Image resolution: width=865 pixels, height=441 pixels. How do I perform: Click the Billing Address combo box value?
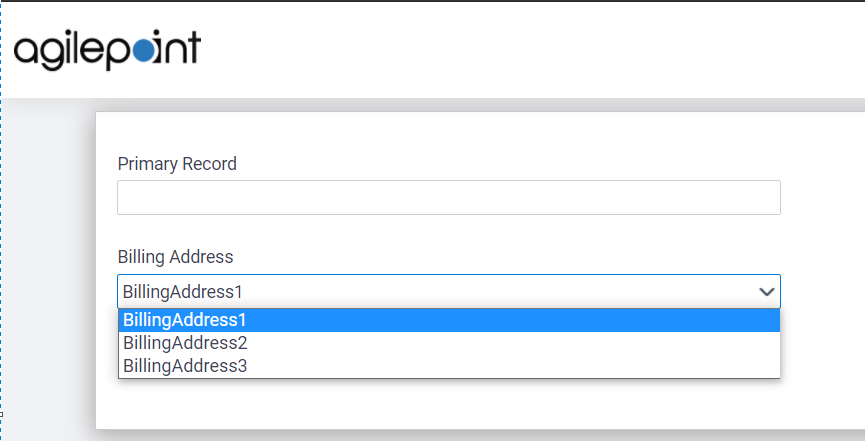(183, 292)
